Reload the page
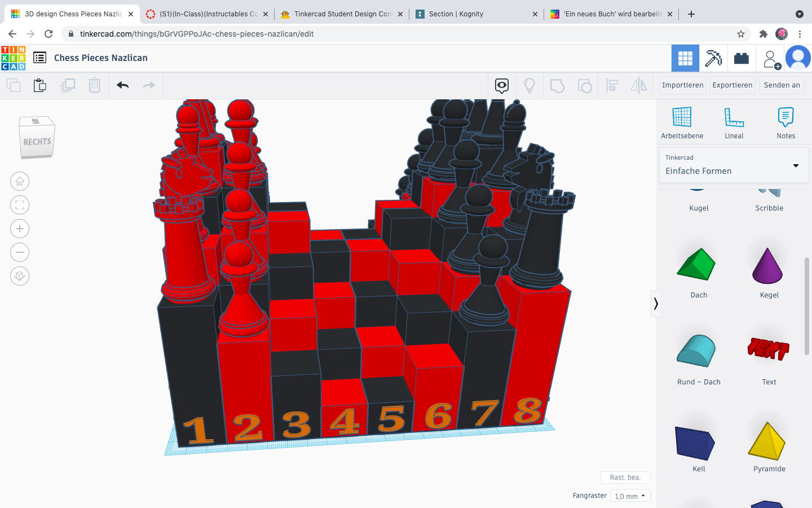Image resolution: width=812 pixels, height=508 pixels. click(x=48, y=34)
